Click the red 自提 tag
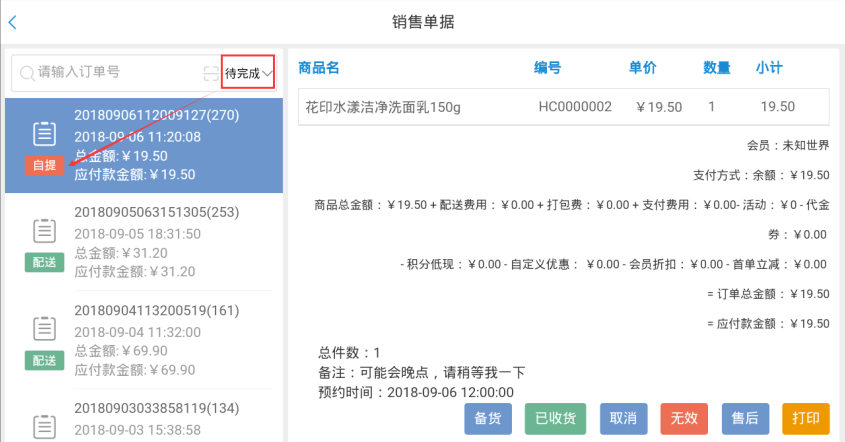The image size is (845, 442). click(x=44, y=165)
